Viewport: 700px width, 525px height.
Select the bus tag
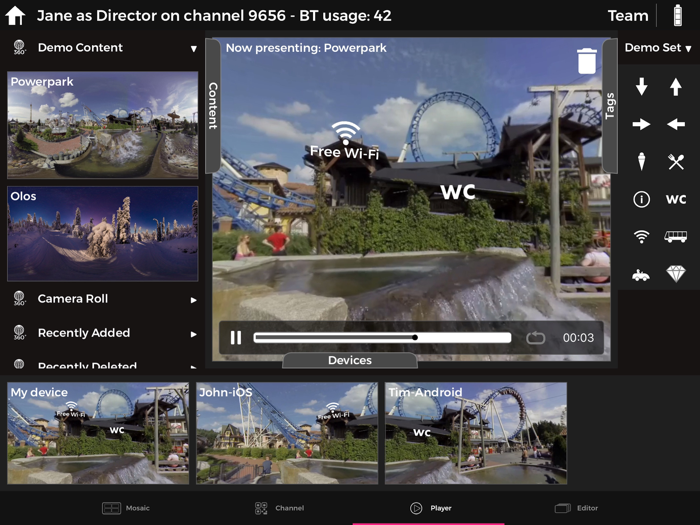675,236
